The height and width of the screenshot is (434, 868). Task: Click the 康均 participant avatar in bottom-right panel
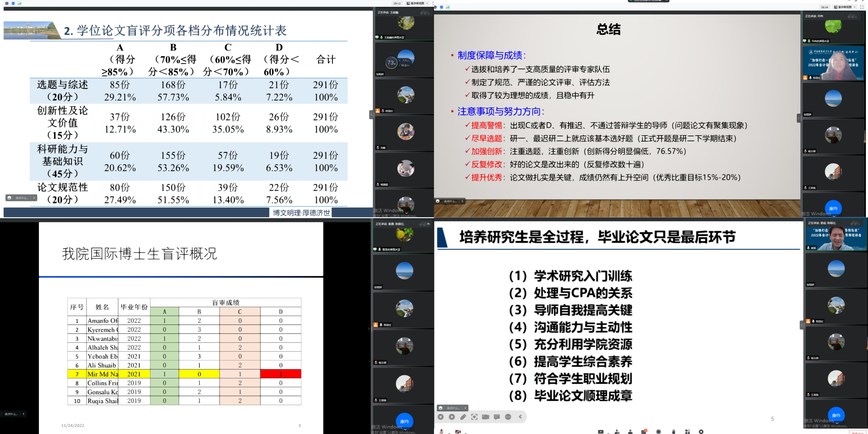tap(836, 415)
